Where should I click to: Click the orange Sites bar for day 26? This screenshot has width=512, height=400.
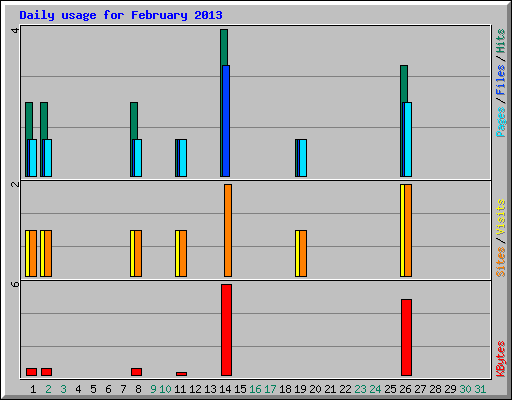pos(408,230)
